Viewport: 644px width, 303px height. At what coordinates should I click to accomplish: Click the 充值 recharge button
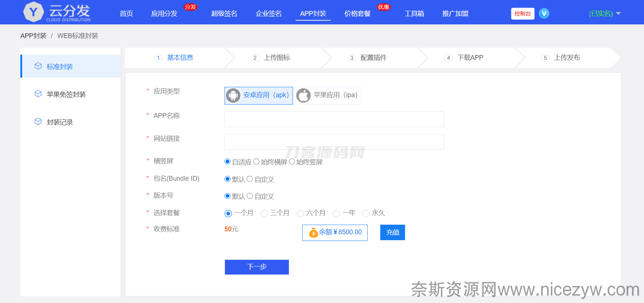(x=392, y=232)
